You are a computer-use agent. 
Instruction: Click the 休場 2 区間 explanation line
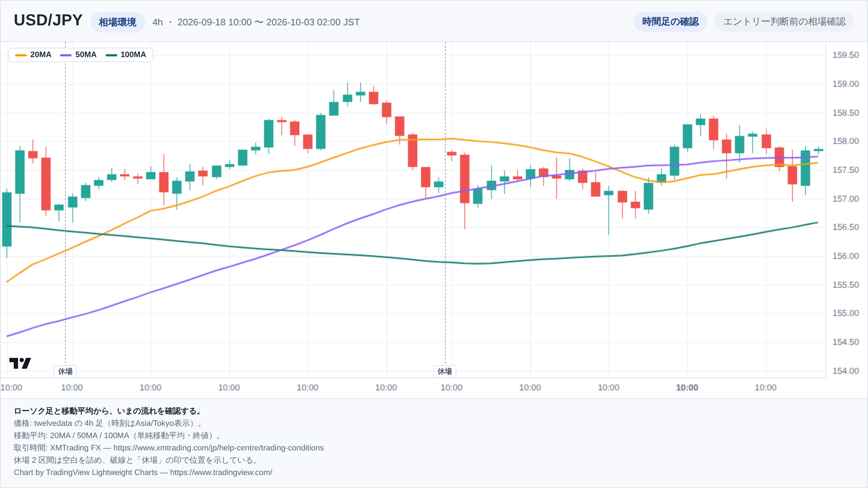tap(136, 460)
